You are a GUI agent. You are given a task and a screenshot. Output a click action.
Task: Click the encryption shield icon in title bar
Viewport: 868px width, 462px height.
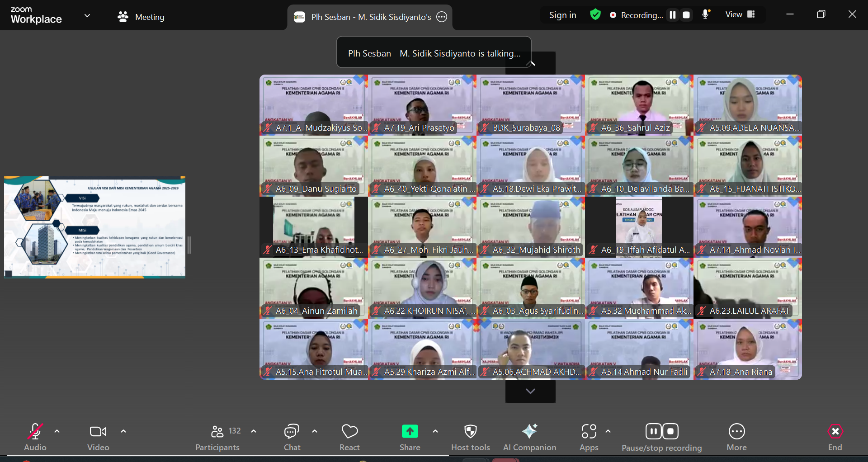click(595, 15)
